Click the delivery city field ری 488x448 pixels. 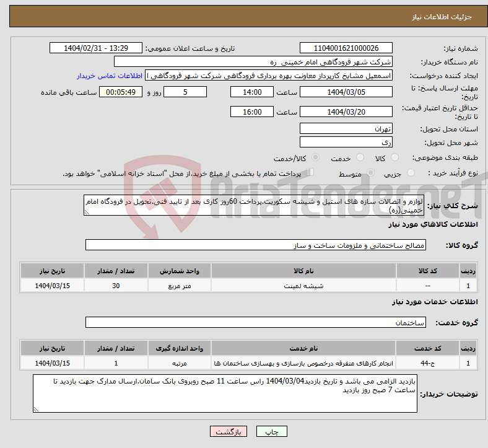pyautogui.click(x=346, y=142)
